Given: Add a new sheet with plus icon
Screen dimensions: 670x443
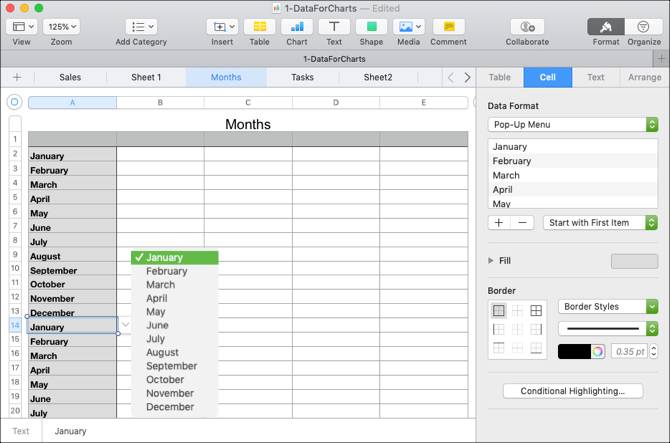Looking at the screenshot, I should click(x=17, y=77).
